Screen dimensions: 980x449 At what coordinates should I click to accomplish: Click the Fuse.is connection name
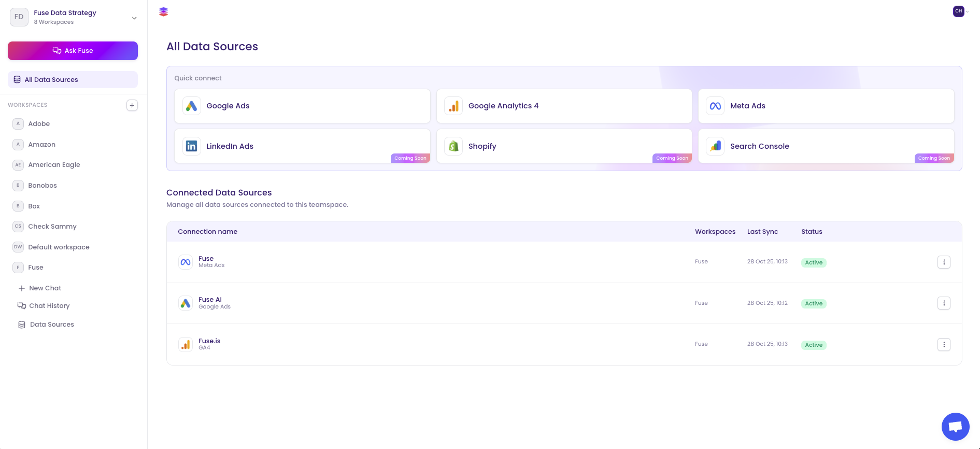pos(209,341)
